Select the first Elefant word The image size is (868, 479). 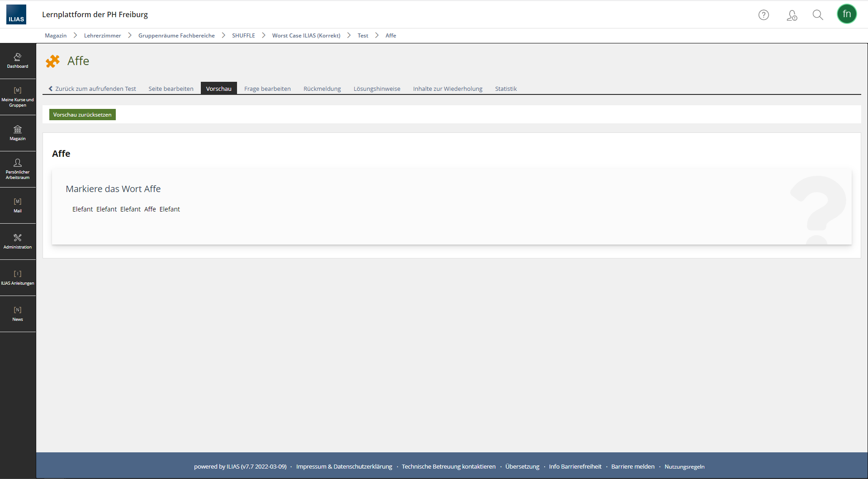pyautogui.click(x=82, y=209)
